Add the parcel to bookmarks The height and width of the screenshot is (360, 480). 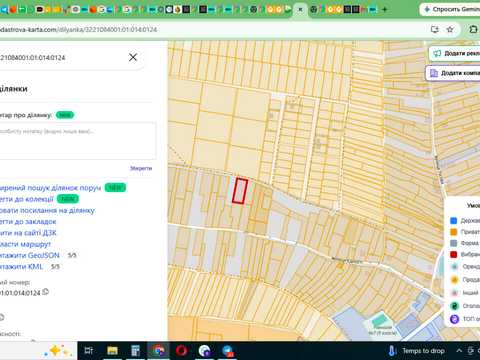pyautogui.click(x=28, y=222)
